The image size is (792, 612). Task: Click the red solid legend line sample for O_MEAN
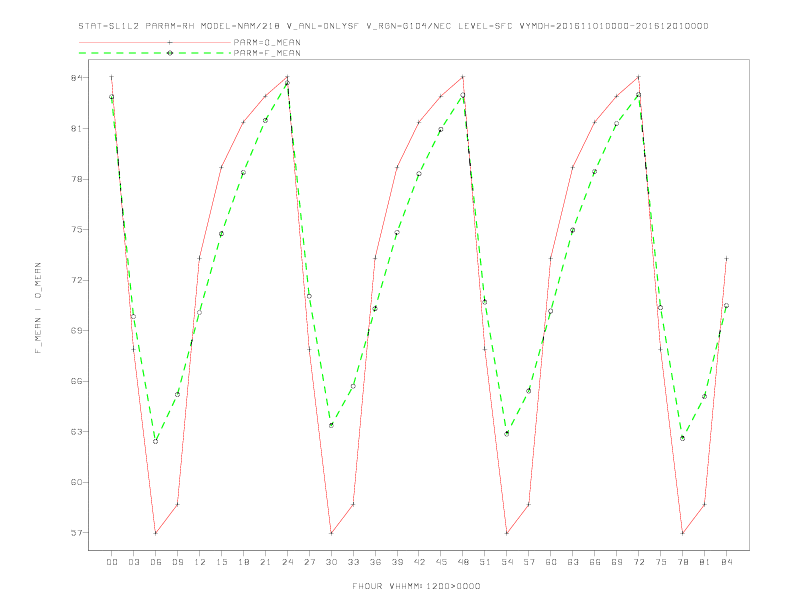(x=155, y=42)
